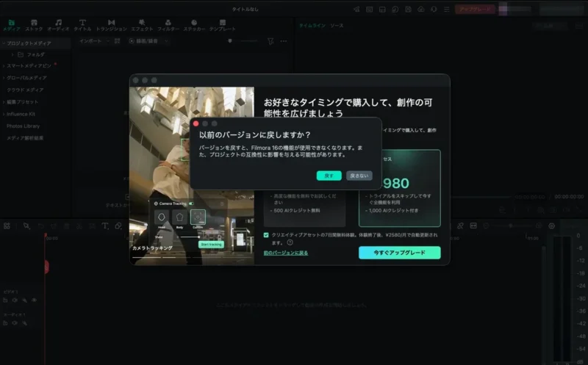This screenshot has width=588, height=365.
Task: Go to the ステッカー tab
Action: point(194,25)
